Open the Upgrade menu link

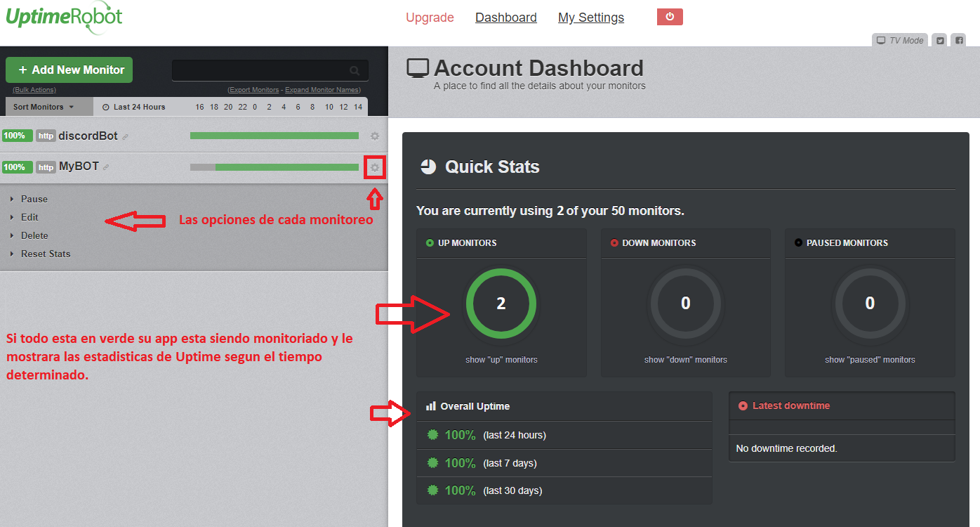[430, 18]
